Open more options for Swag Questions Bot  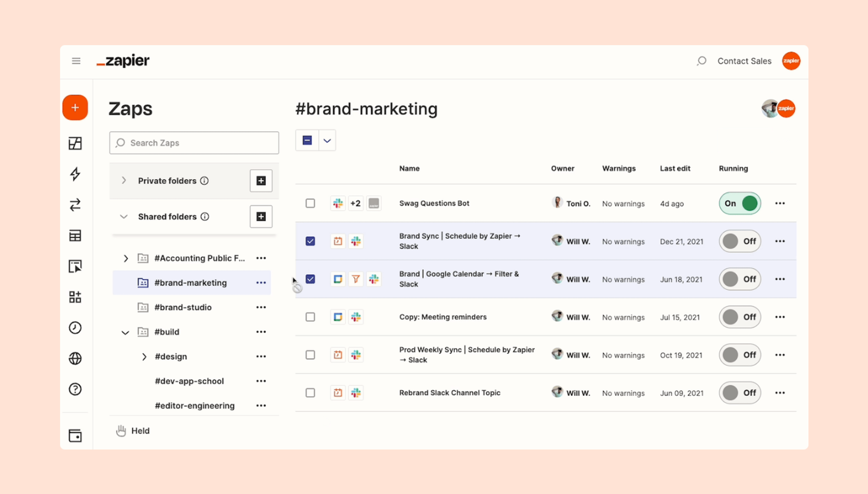click(x=780, y=204)
